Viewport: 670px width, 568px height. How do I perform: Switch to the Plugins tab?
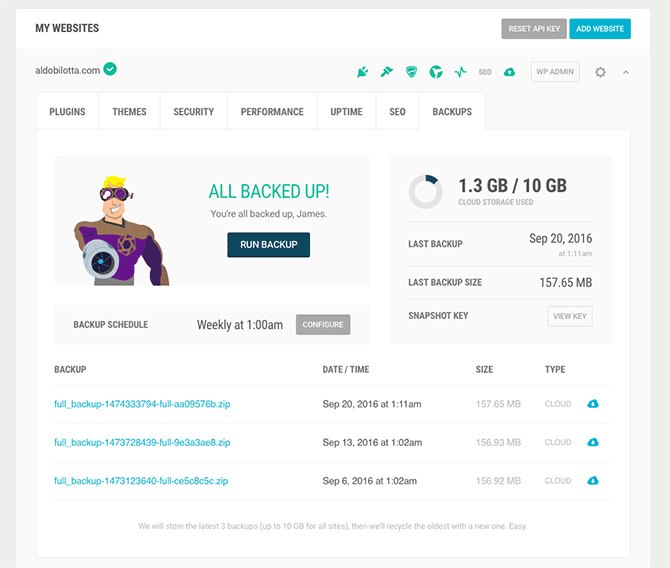pos(67,112)
